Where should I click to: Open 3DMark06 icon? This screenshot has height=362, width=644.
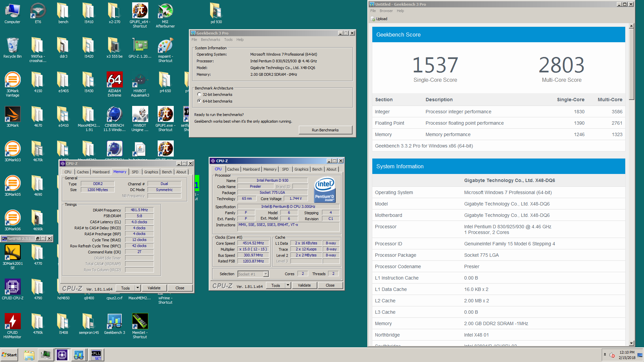coord(12,220)
